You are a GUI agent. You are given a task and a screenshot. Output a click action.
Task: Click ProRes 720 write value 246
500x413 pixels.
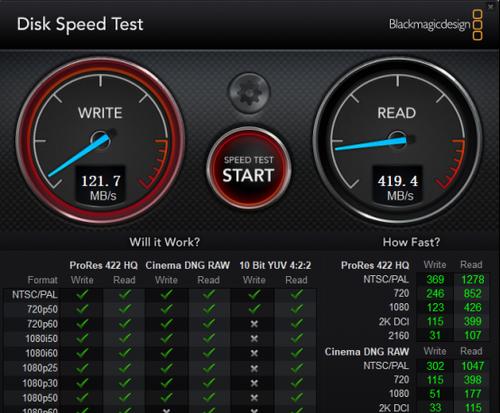pos(435,293)
